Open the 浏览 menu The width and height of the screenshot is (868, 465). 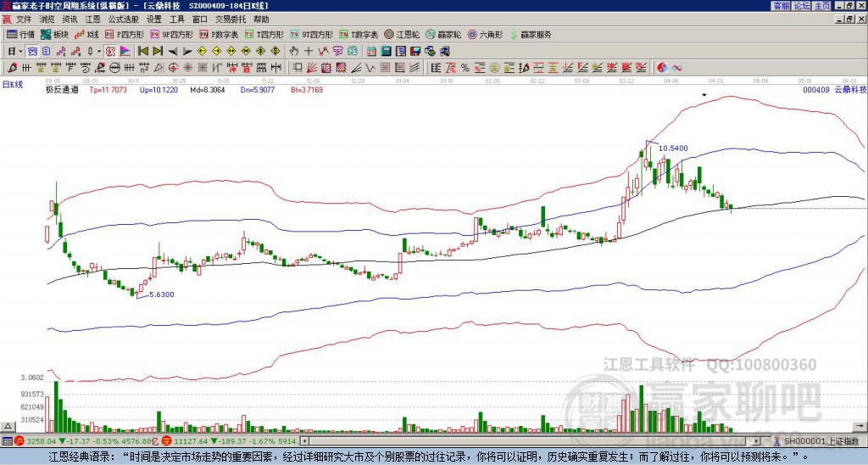click(47, 20)
